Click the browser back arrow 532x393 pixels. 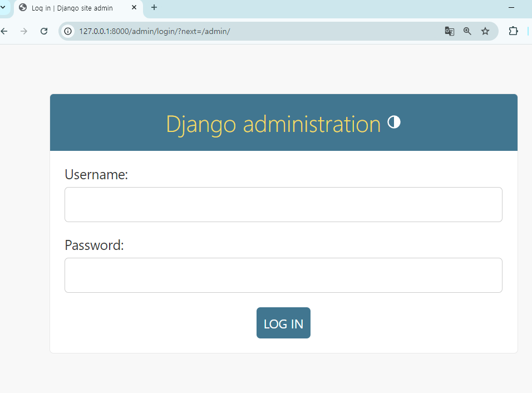(x=4, y=31)
